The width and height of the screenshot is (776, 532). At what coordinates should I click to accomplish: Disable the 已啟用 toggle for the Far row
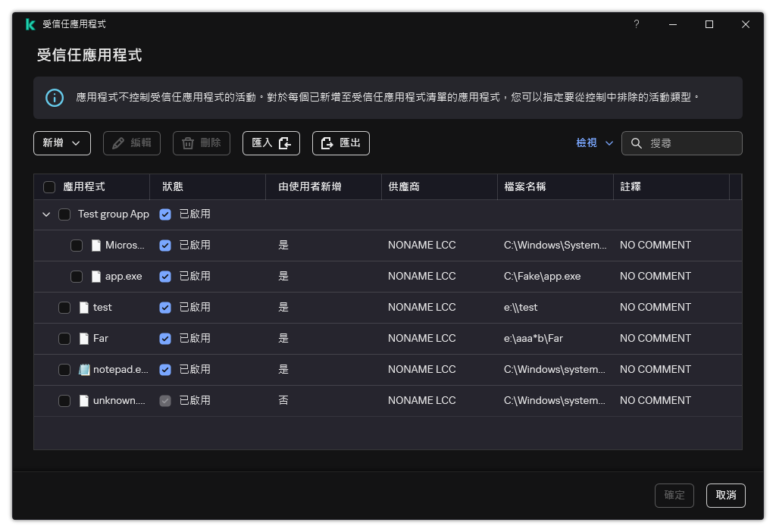pyautogui.click(x=165, y=338)
